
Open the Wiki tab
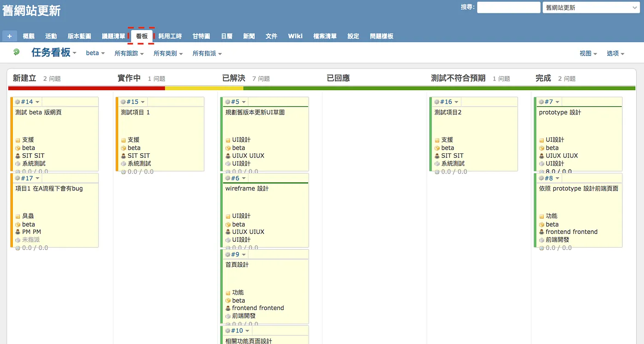pyautogui.click(x=295, y=36)
